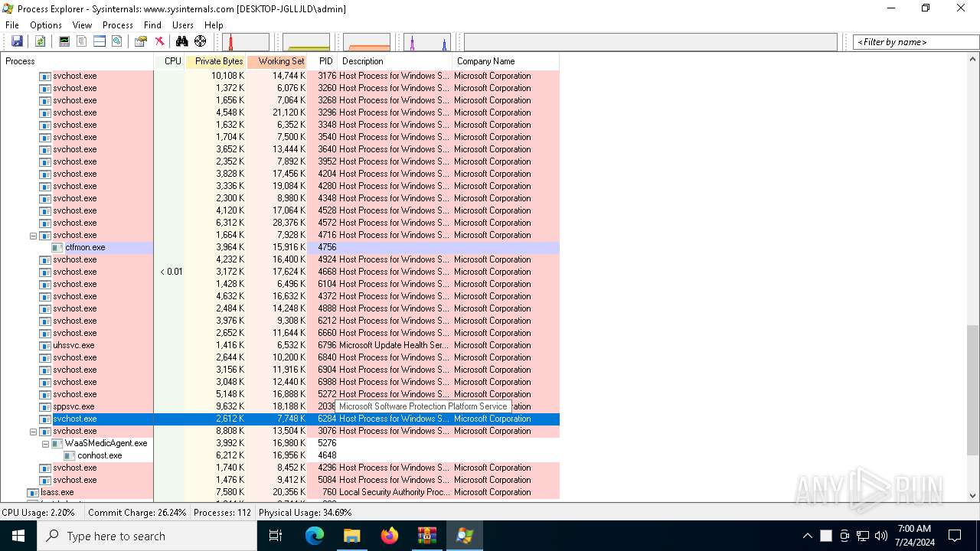980x551 pixels.
Task: Click the crosshair Find Window's Process icon
Action: [200, 41]
